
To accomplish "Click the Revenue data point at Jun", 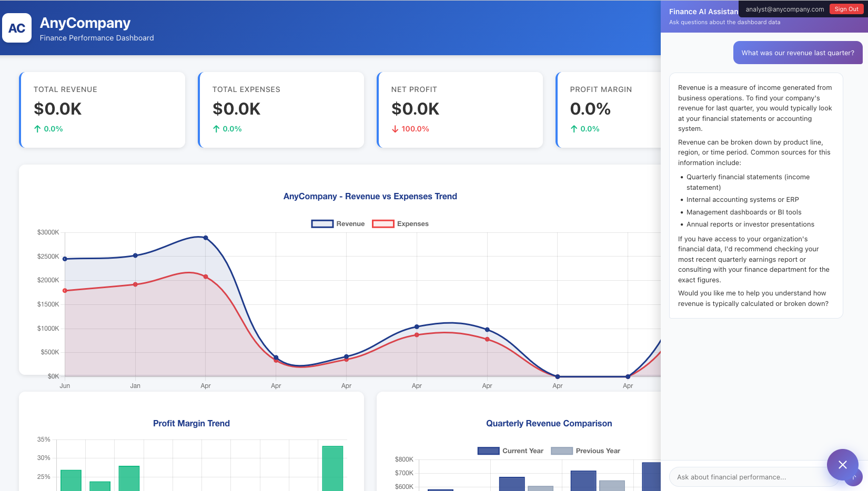I will pyautogui.click(x=65, y=259).
